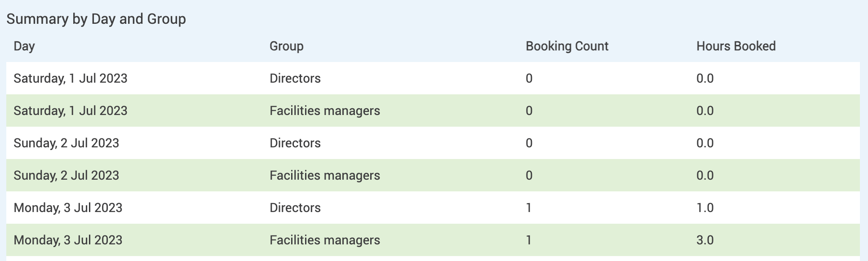Screen dimensions: 868x261
Task: Select Sunday 2 Jul date in Facilities managers row
Action: (x=66, y=176)
